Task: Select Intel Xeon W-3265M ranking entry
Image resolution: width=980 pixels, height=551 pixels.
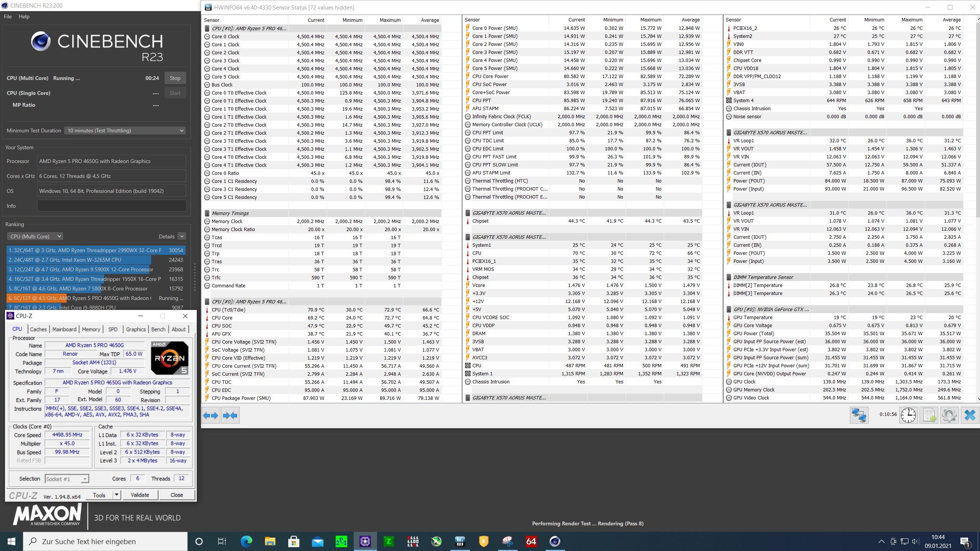Action: (96, 260)
